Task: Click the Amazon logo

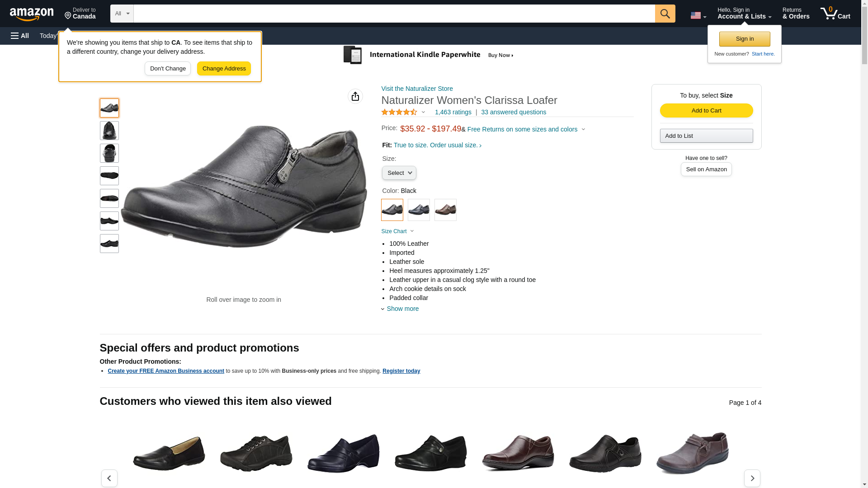Action: pos(32,14)
